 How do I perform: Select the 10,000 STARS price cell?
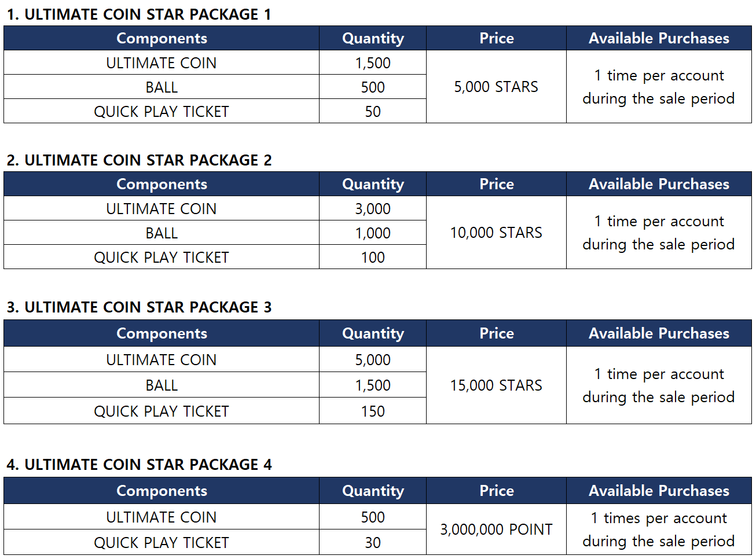point(496,233)
